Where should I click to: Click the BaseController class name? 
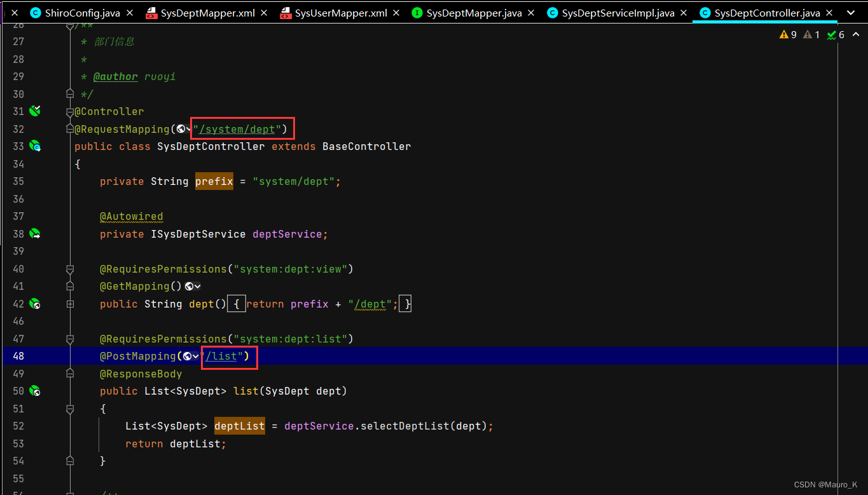pos(367,146)
